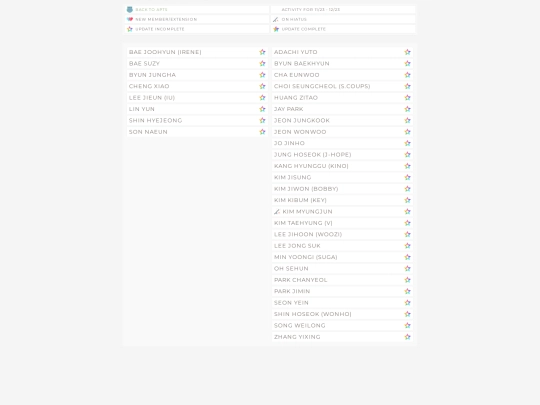Click the Update Incomplete star icon in legend
The image size is (540, 405).
[130, 29]
